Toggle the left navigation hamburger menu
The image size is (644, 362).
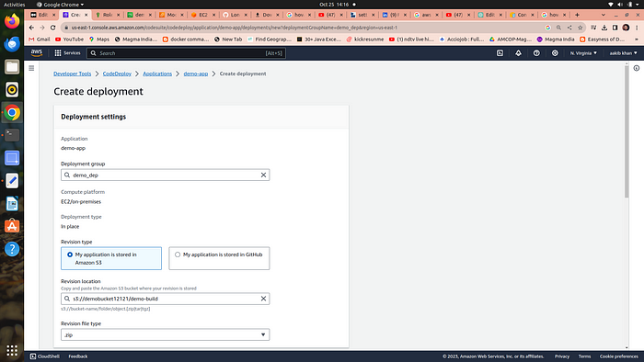point(31,68)
